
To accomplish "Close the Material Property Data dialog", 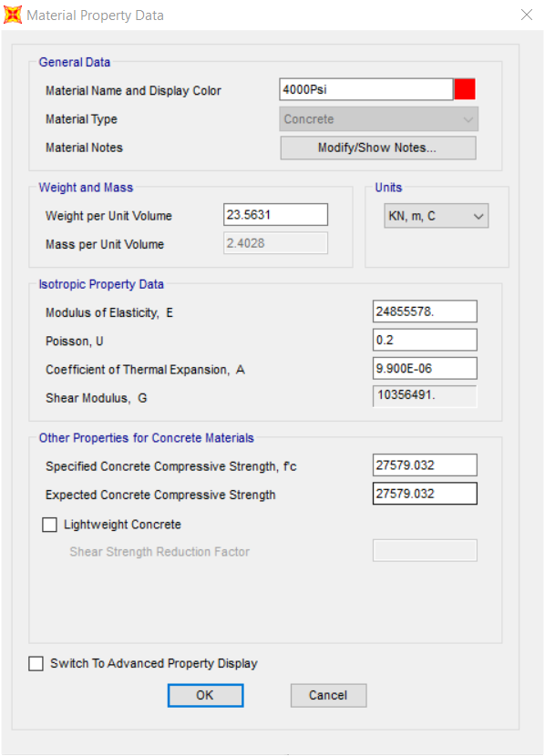I will (x=527, y=15).
